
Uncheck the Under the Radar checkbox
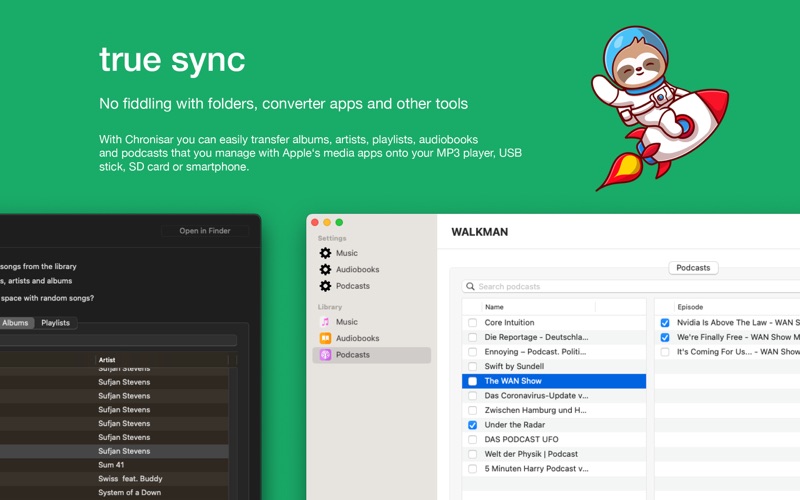tap(472, 425)
